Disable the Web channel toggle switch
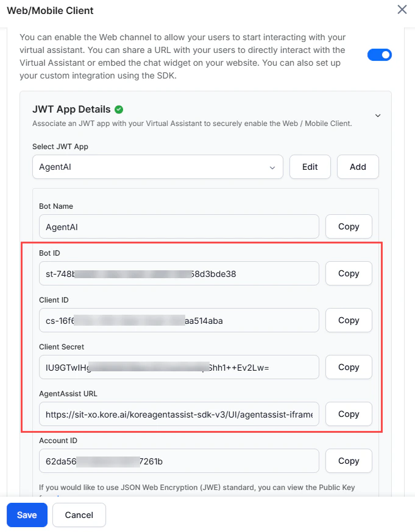 [x=379, y=54]
